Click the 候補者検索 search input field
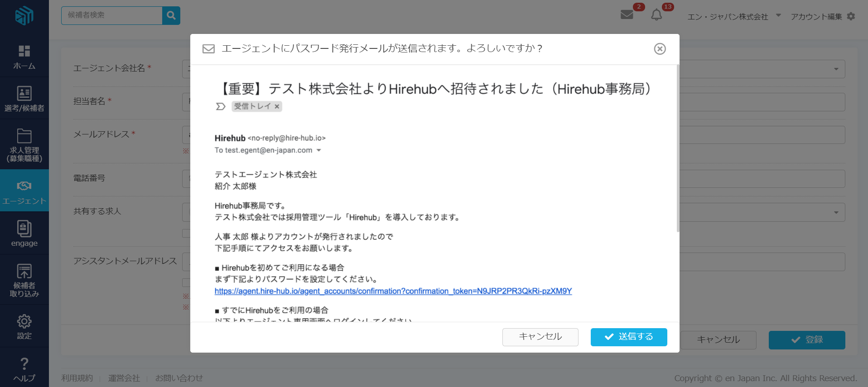The image size is (868, 387). click(x=111, y=15)
